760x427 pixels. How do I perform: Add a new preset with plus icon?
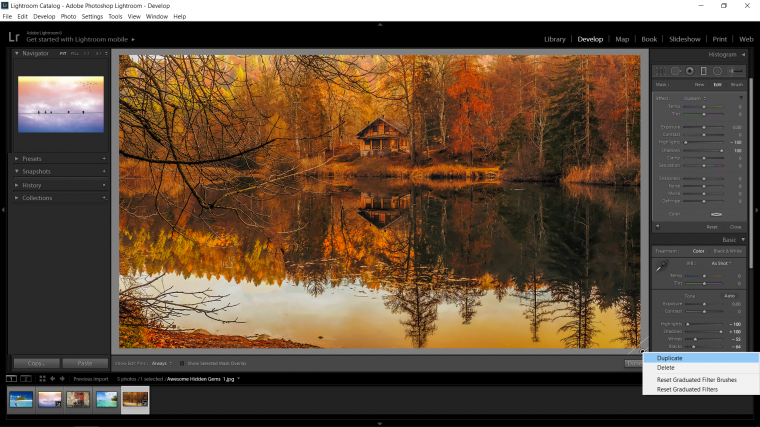[x=104, y=158]
